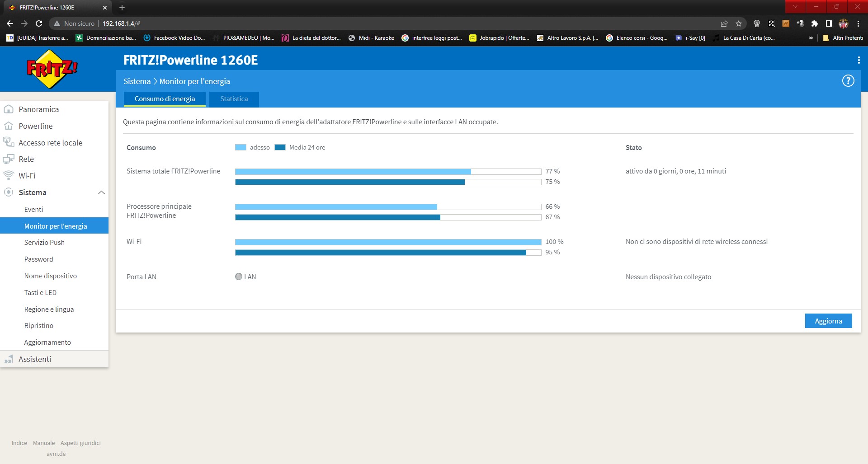
Task: Click the browser profile avatar
Action: pos(844,23)
